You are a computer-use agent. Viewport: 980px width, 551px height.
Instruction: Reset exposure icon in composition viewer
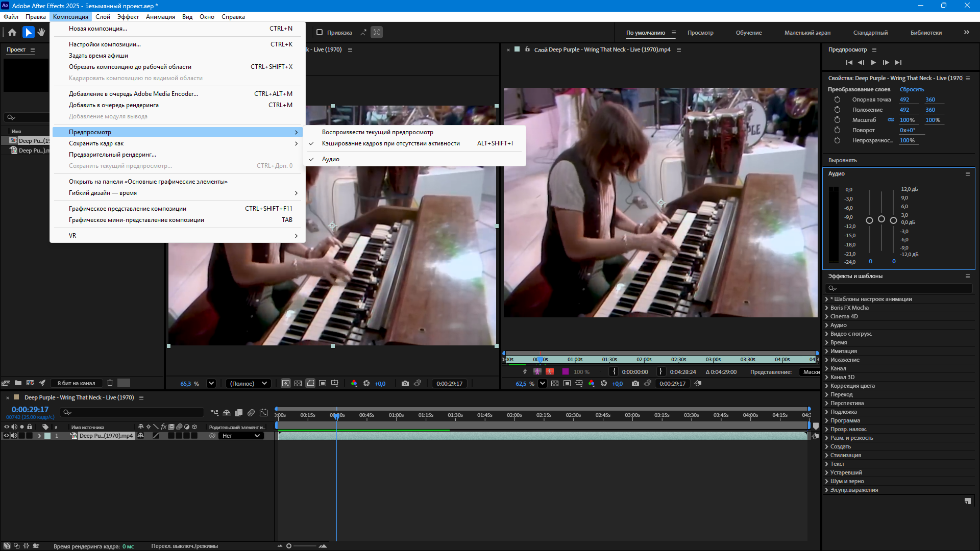[x=366, y=384]
